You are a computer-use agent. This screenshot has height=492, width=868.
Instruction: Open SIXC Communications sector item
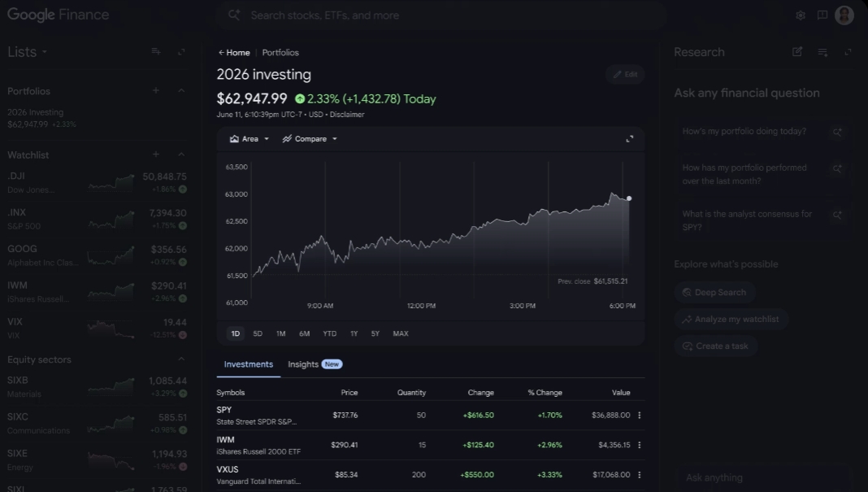pos(97,424)
